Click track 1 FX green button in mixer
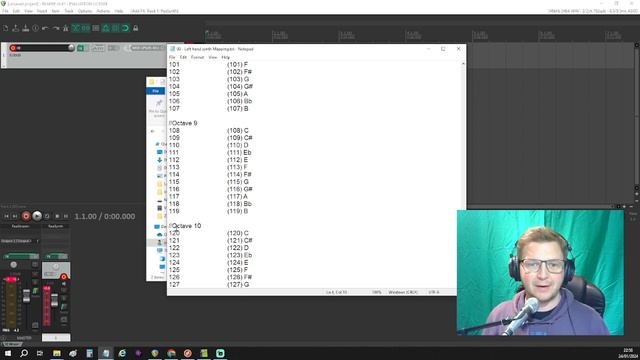 [56, 256]
